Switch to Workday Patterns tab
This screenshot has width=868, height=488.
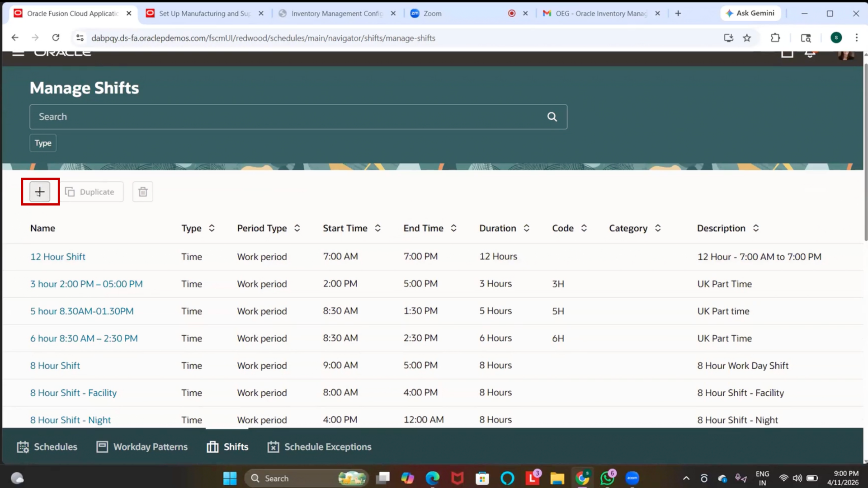(142, 446)
